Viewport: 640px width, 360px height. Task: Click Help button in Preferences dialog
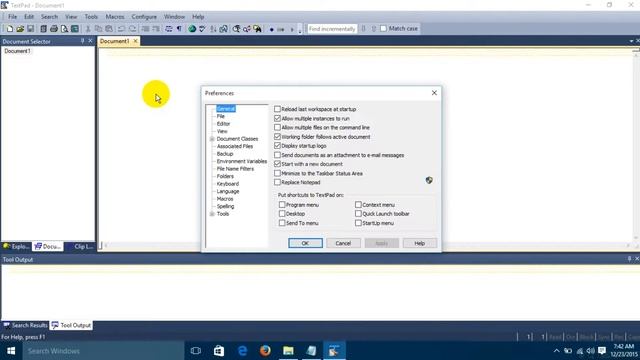click(420, 243)
